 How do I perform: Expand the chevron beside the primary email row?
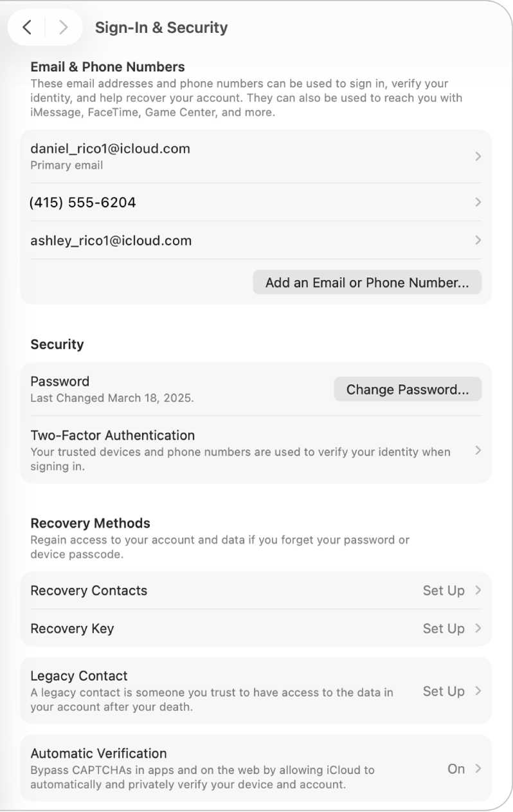pos(478,156)
